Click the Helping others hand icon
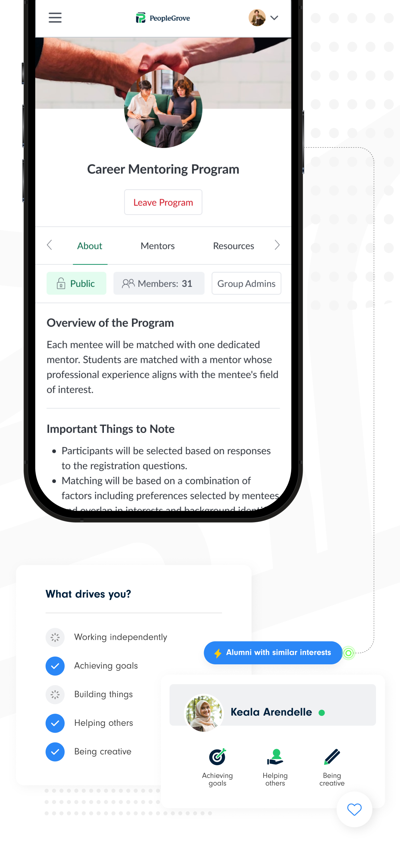 coord(275,757)
